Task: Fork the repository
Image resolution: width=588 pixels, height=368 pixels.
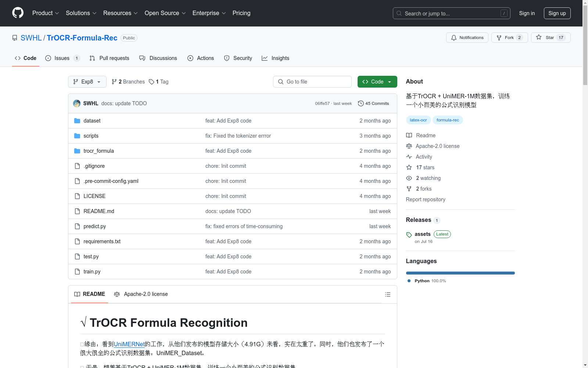Action: [509, 38]
